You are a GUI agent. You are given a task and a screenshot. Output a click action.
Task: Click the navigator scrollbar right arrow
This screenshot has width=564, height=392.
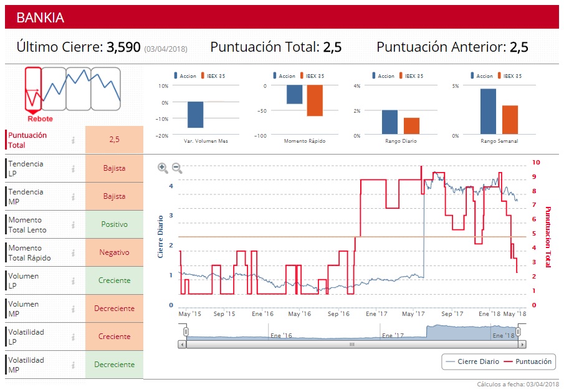pyautogui.click(x=522, y=345)
